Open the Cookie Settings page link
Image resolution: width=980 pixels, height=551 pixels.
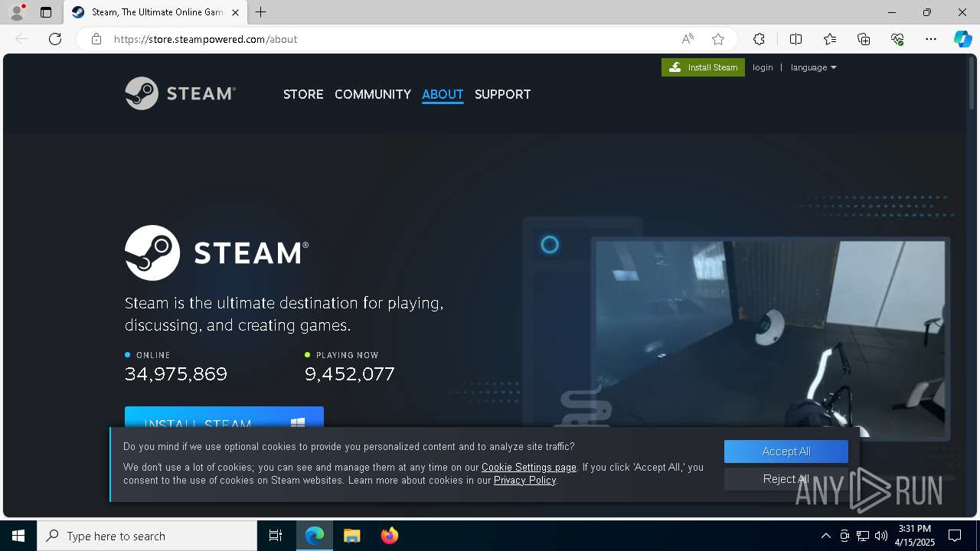click(x=529, y=467)
